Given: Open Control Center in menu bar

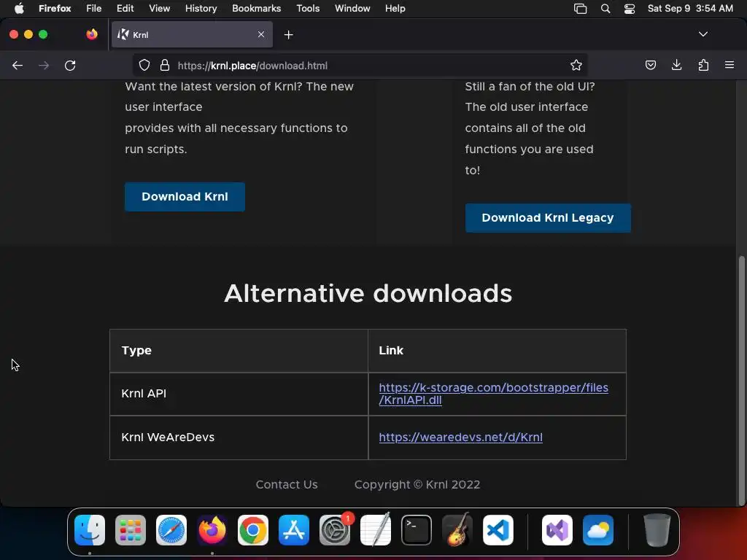Looking at the screenshot, I should point(630,9).
